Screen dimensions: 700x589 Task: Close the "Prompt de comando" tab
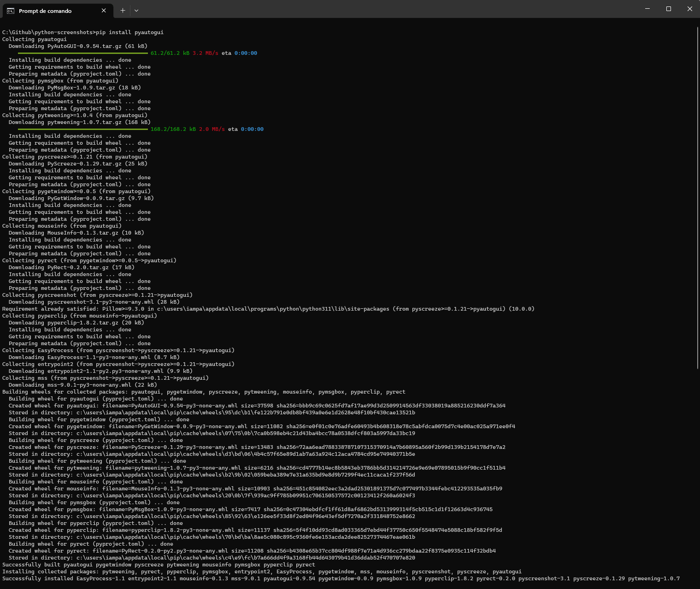tap(104, 11)
